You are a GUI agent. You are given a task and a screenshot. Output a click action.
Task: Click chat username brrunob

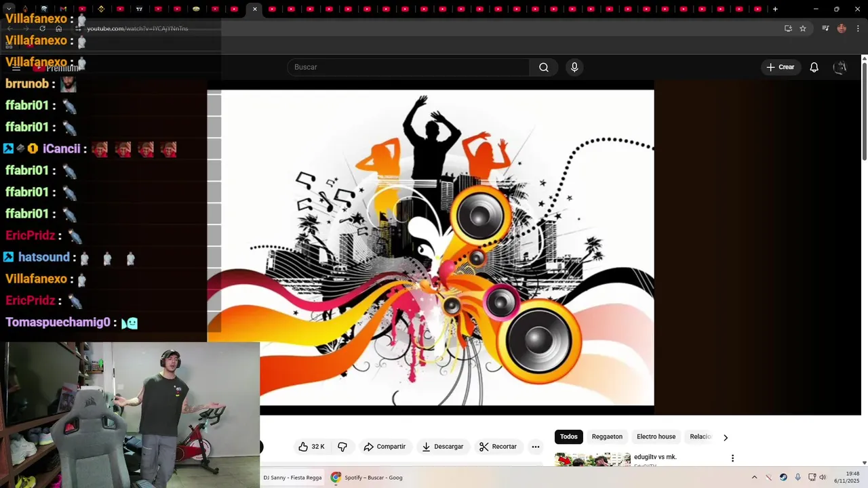coord(27,83)
